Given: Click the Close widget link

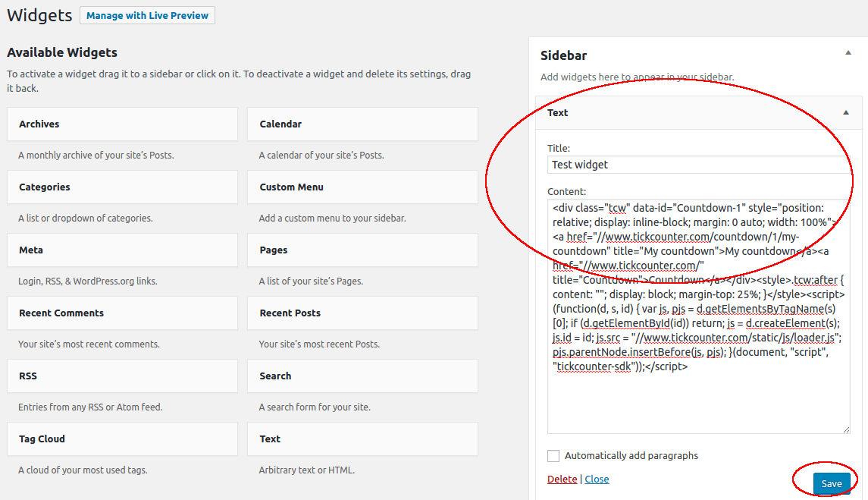Looking at the screenshot, I should (x=597, y=480).
